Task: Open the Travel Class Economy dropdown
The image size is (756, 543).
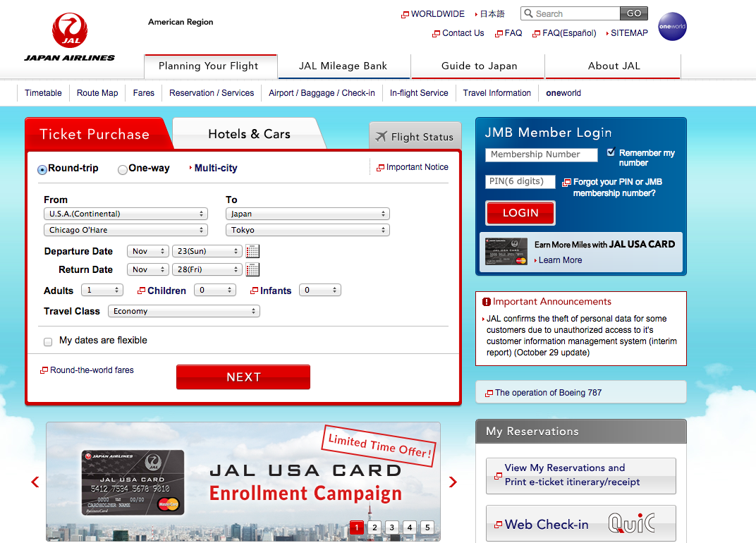Action: [x=183, y=311]
